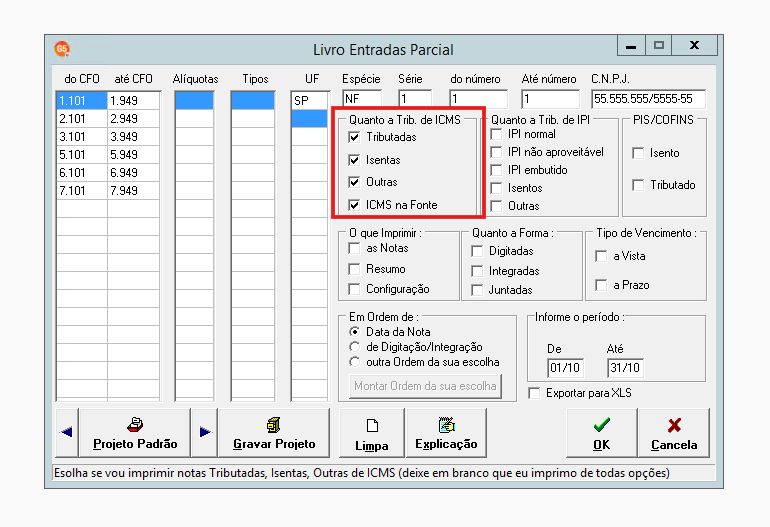Select the do CFO cell 6.101
770x527 pixels.
[x=82, y=173]
